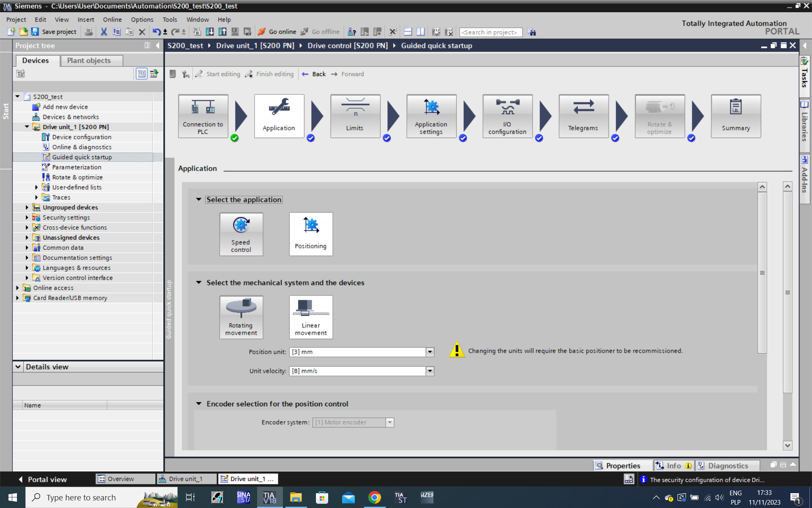Select Speed control application
The width and height of the screenshot is (812, 508).
click(241, 234)
